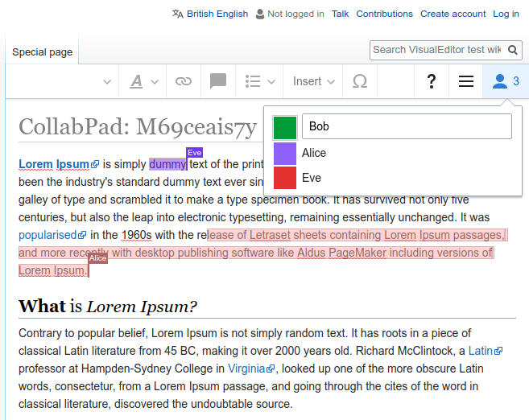Toggle the authors list with 3 users
Screen dimensions: 529x420
506,81
